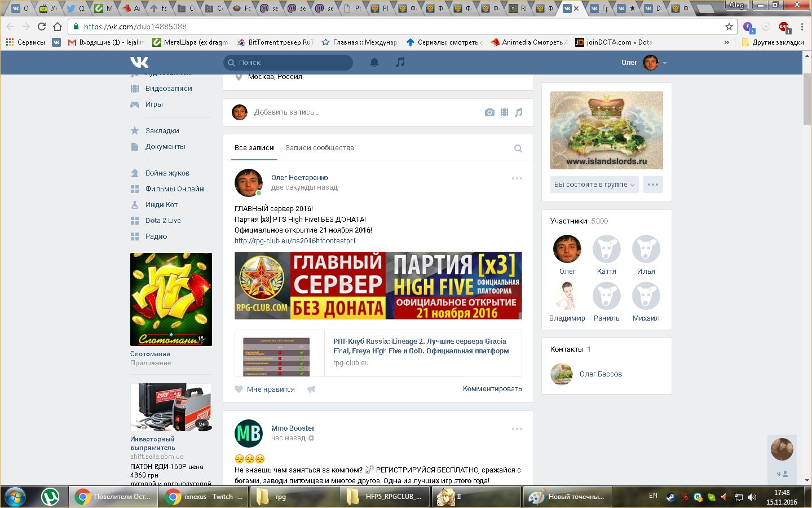Go to Chrome home page
The image size is (812, 508).
[58, 27]
